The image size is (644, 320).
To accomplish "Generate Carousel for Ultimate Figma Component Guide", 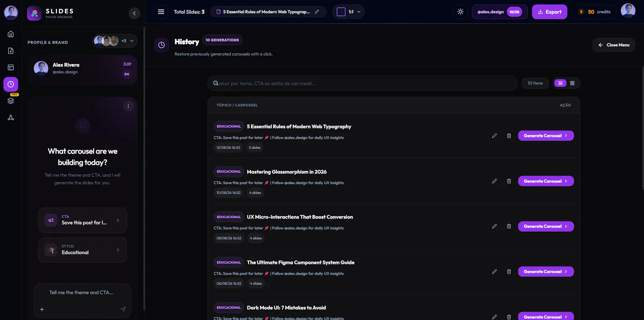I will coord(546,272).
